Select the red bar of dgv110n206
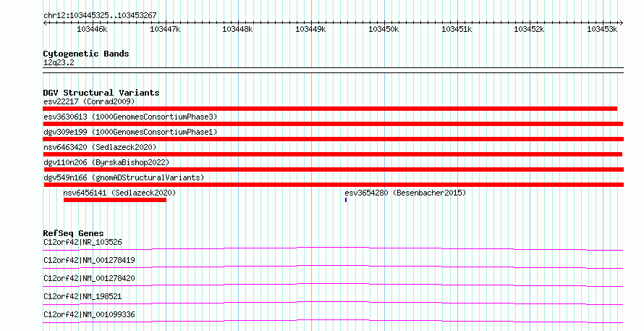This screenshot has width=644, height=331. coord(334,169)
